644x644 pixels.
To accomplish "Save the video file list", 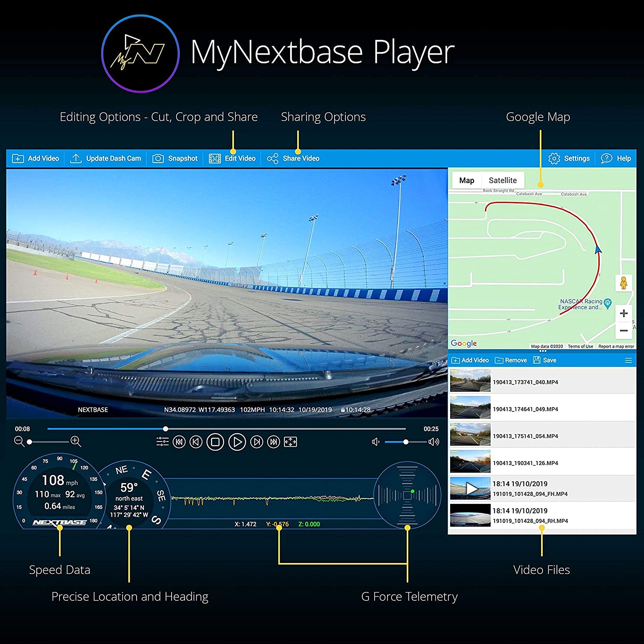I will click(x=545, y=360).
